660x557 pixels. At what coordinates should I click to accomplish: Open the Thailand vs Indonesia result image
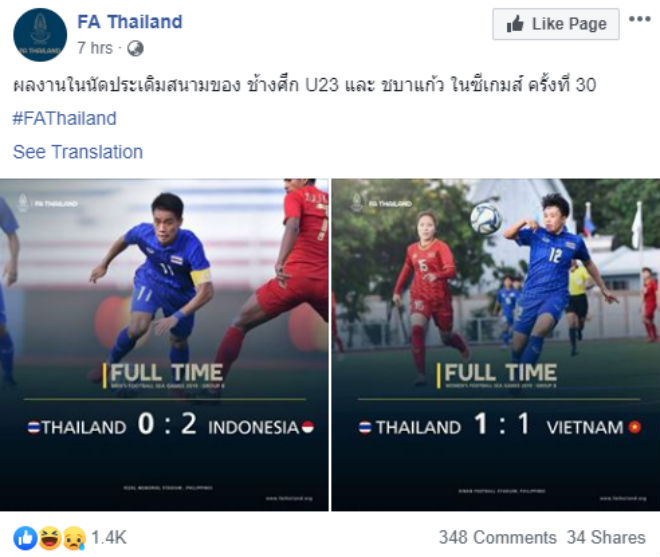pos(164,345)
